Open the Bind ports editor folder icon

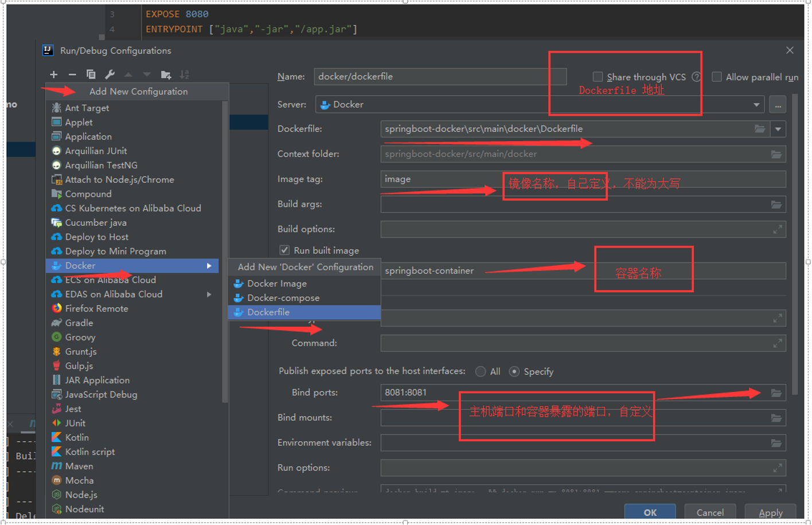coord(776,393)
